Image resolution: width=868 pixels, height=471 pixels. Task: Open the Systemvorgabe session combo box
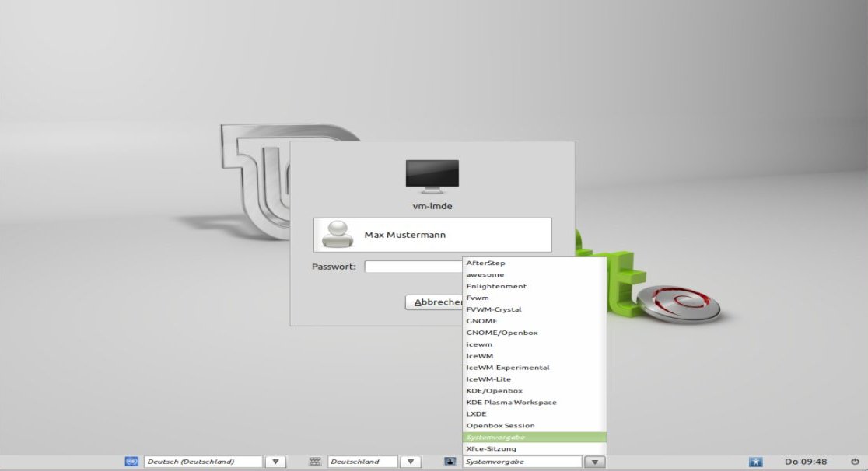[x=522, y=461]
